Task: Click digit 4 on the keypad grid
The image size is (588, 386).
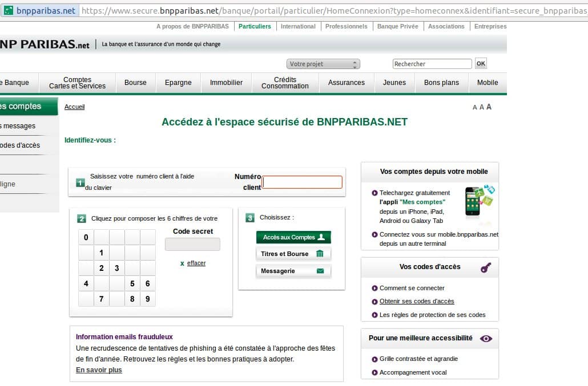Action: coord(86,283)
